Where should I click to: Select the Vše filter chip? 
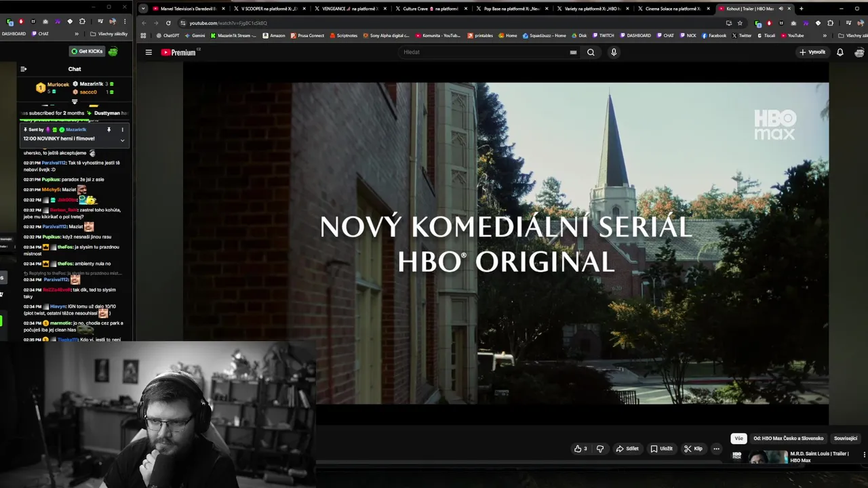click(x=738, y=439)
